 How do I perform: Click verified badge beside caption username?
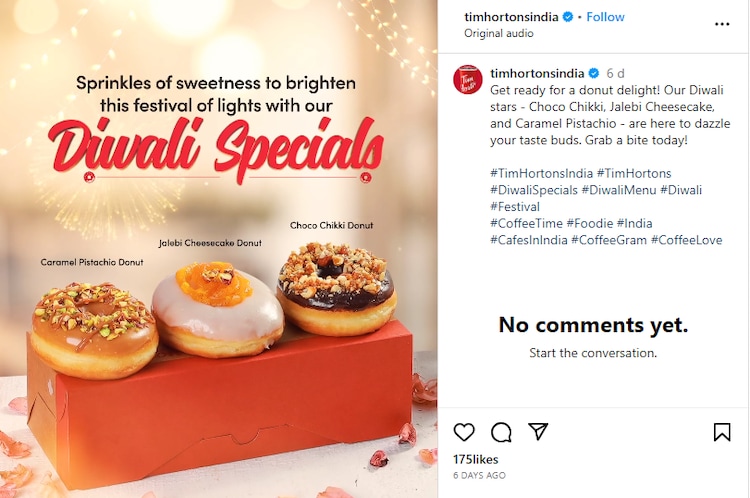pyautogui.click(x=593, y=74)
